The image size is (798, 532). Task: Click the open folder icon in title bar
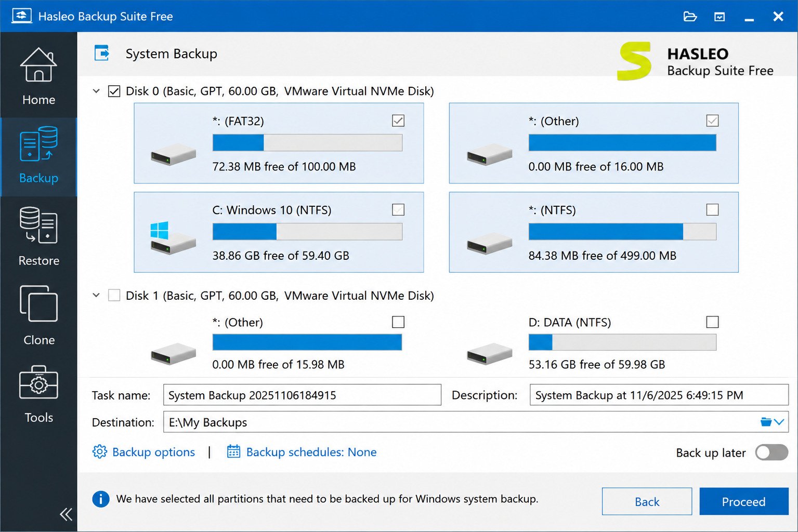[x=690, y=16]
